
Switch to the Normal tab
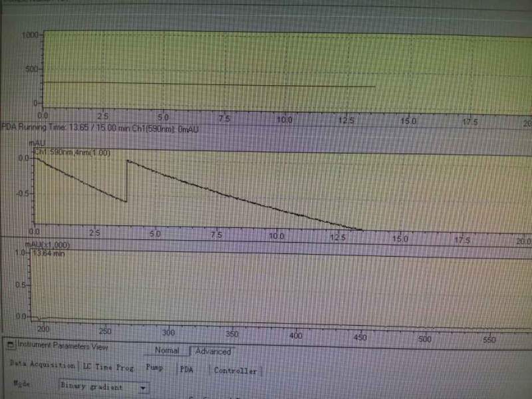167,350
